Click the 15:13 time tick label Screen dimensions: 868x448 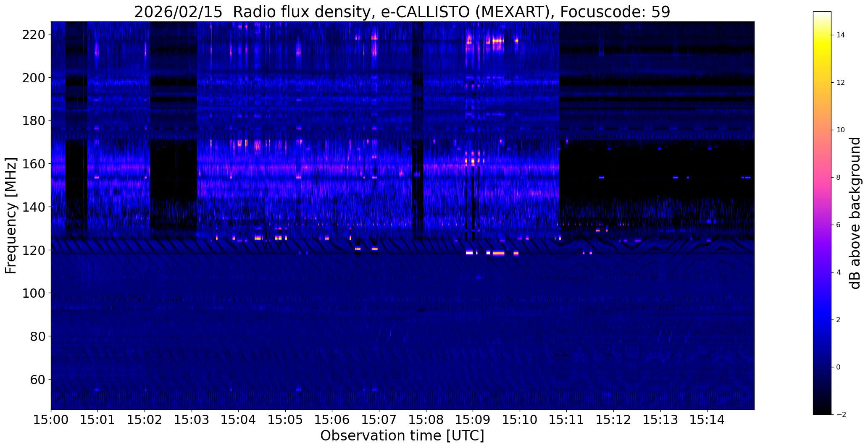[661, 419]
